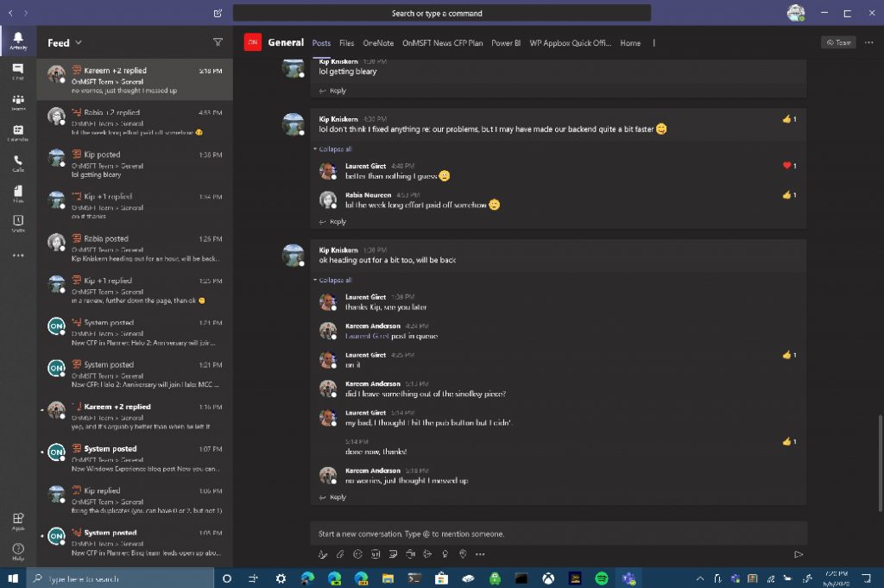Expand more options in the left sidebar
This screenshot has width=884, height=588.
pos(18,255)
